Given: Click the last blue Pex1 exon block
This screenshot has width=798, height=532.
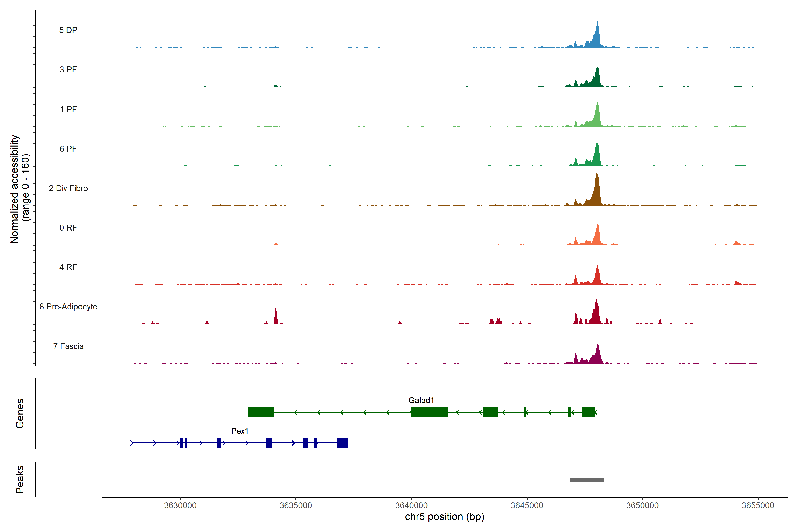Looking at the screenshot, I should coord(342,443).
